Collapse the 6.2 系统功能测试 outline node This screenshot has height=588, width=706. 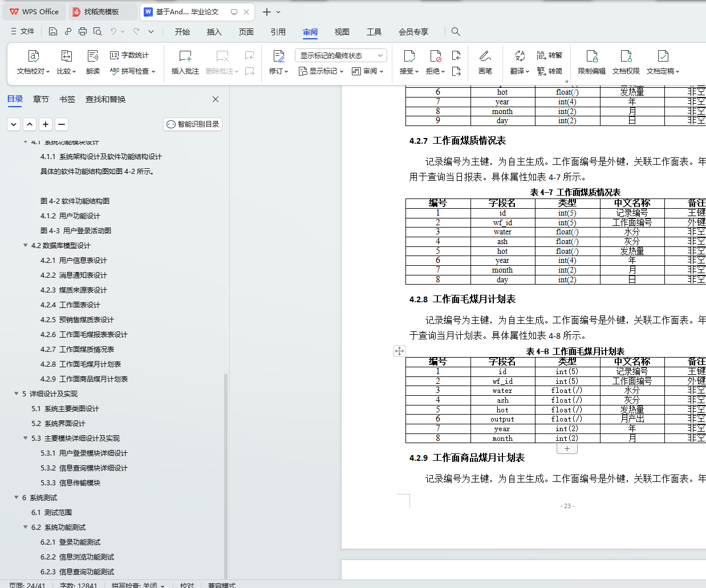(25, 527)
